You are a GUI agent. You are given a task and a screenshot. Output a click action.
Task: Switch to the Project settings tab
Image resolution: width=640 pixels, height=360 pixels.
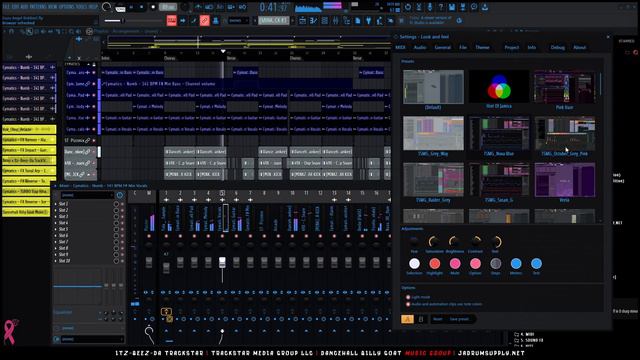511,47
